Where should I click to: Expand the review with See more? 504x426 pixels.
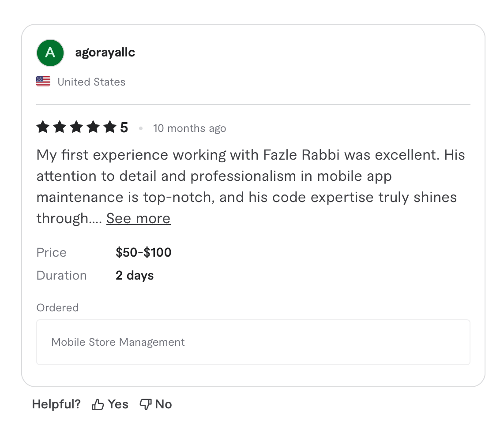coord(138,218)
